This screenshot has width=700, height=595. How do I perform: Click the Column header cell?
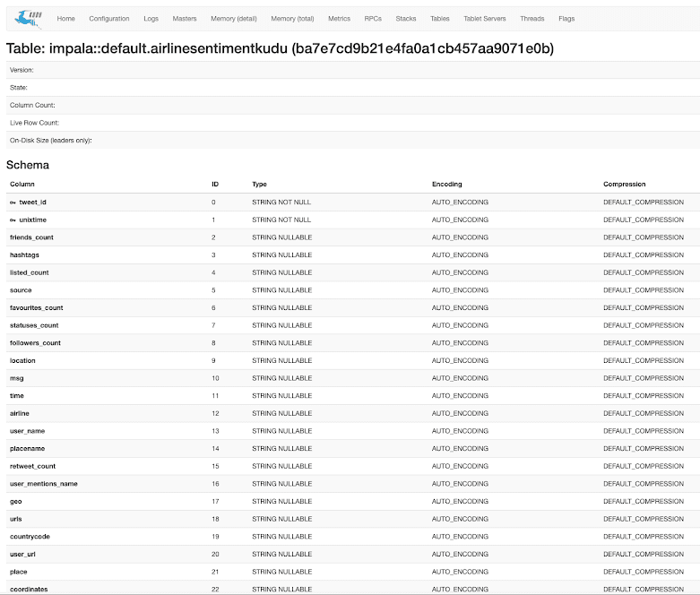click(x=22, y=185)
